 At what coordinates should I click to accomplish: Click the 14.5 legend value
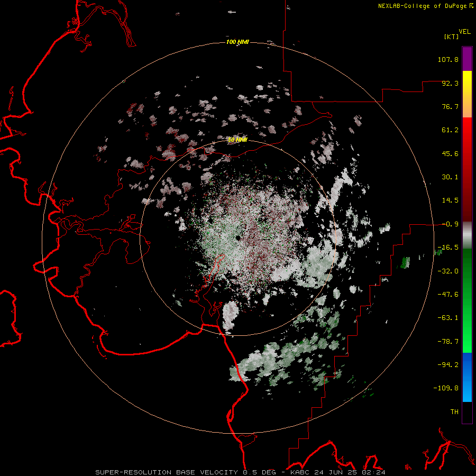pos(450,200)
